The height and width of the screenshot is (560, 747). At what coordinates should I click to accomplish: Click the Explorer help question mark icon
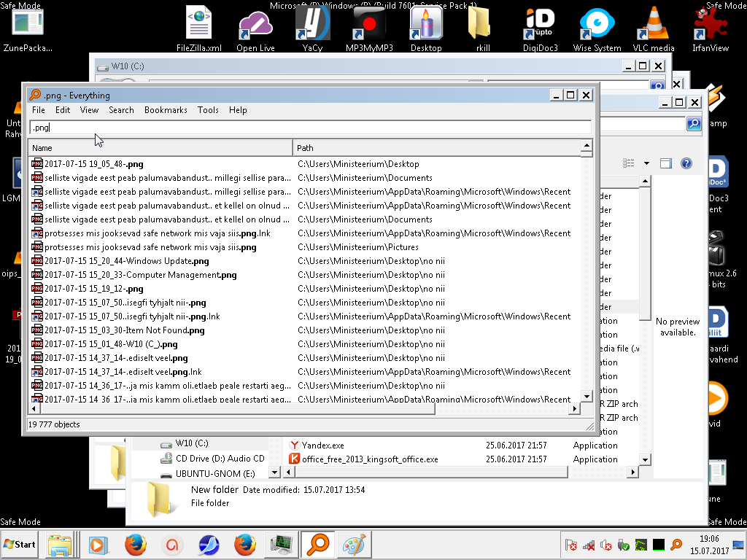tap(686, 163)
